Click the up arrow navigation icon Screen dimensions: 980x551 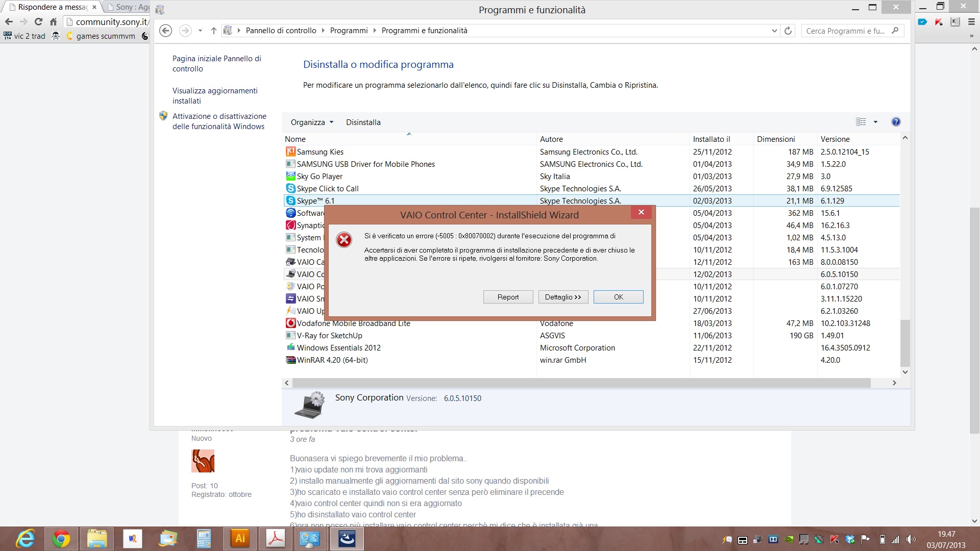[x=214, y=31]
